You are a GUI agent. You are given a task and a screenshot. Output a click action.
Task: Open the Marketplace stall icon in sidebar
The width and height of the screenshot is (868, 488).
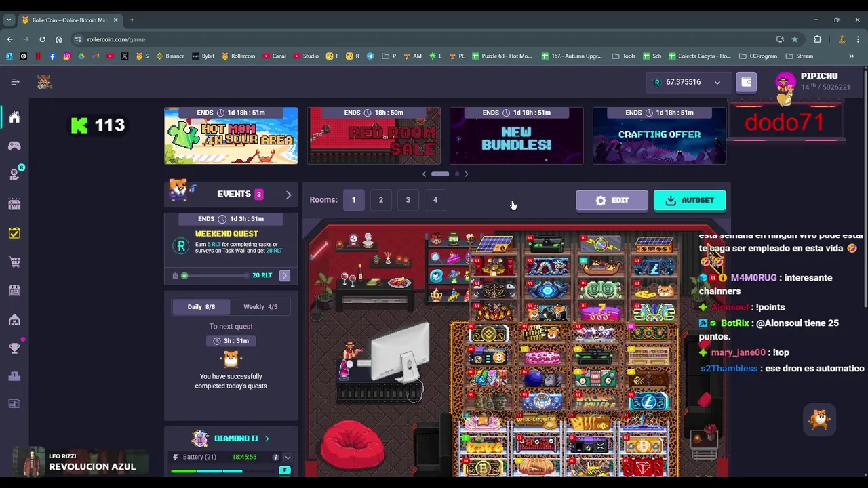coord(14,290)
